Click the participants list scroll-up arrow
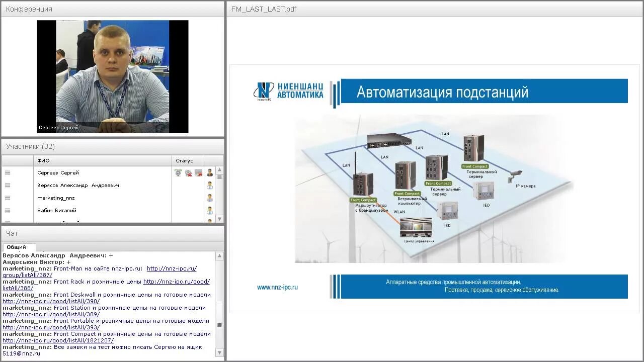This screenshot has height=362, width=644. [219, 170]
